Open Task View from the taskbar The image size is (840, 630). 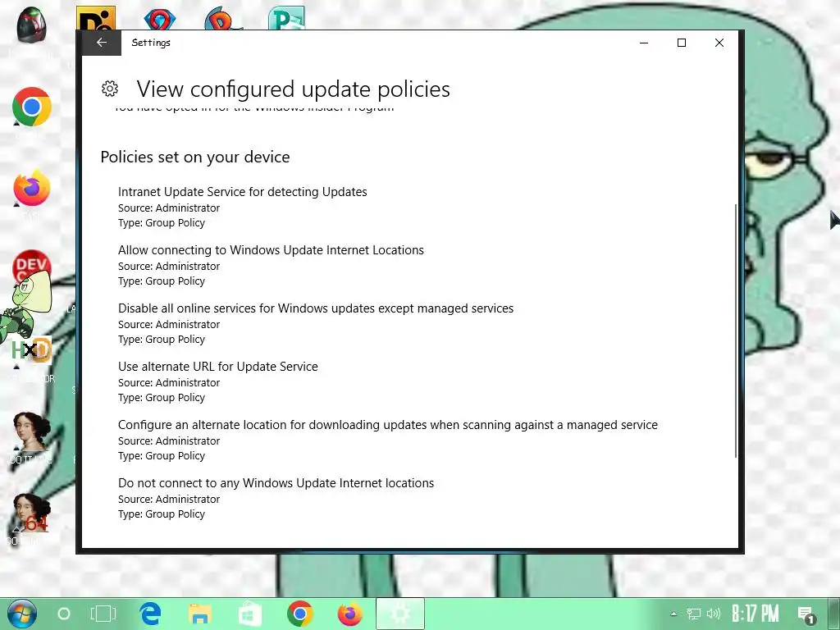(x=103, y=614)
